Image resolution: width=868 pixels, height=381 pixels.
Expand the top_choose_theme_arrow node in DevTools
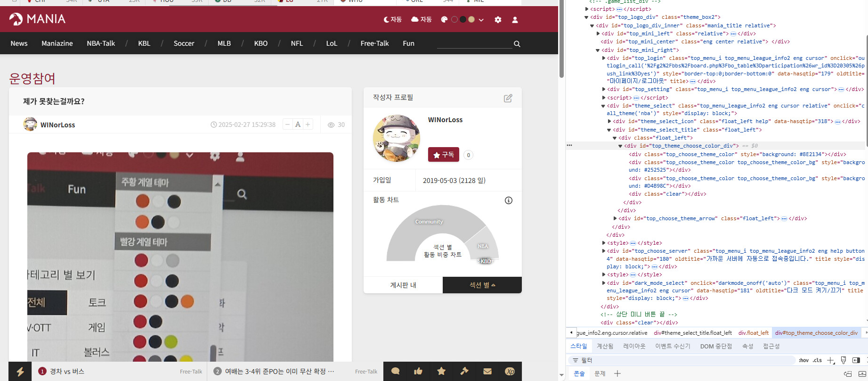[615, 218]
